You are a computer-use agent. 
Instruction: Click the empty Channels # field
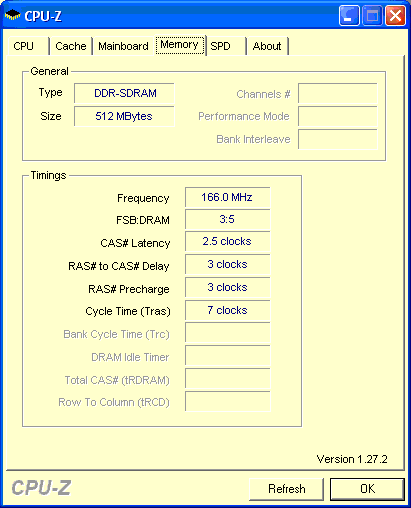click(x=338, y=93)
